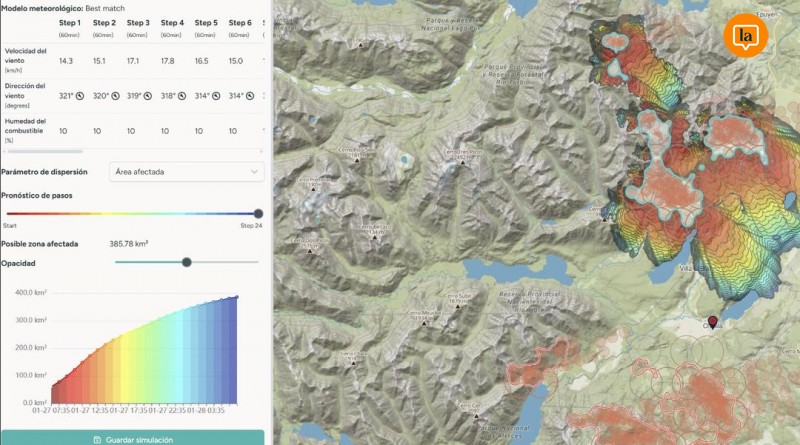Click the orange 'la' chat logo
Image resolution: width=800 pixels, height=445 pixels.
[745, 36]
